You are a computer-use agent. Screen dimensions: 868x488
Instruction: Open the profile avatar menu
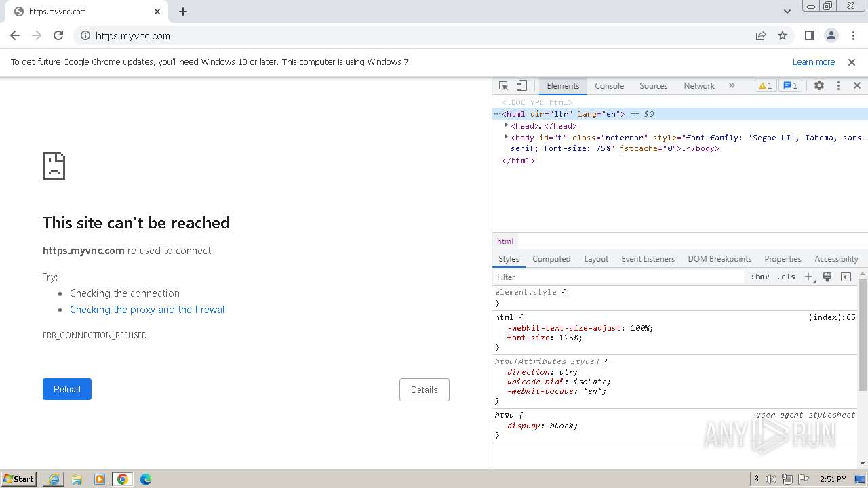point(831,36)
